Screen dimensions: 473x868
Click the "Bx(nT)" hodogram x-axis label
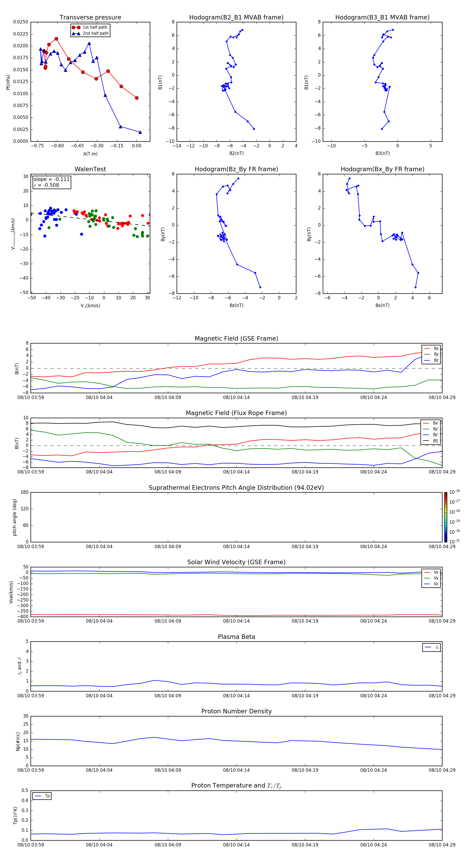click(382, 305)
